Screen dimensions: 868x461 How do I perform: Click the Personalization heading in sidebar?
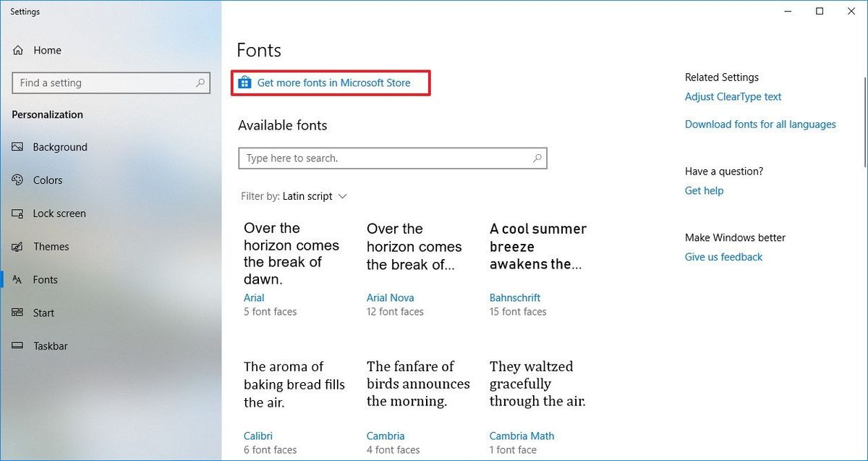[x=47, y=114]
